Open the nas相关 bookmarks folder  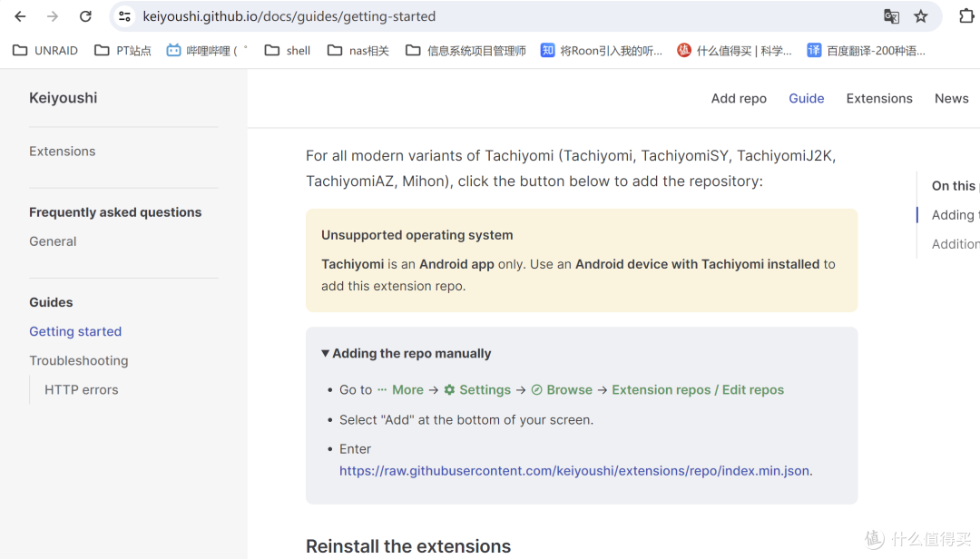click(358, 51)
